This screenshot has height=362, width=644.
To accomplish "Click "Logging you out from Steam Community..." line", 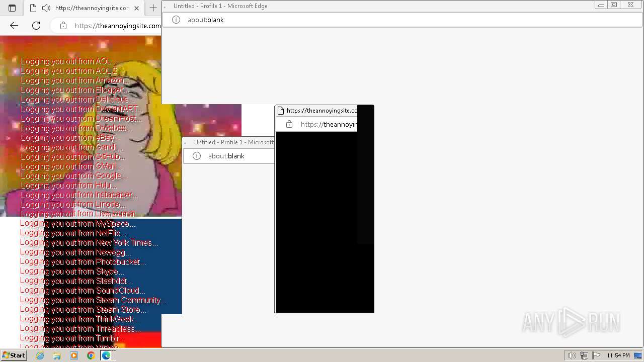I will [93, 300].
